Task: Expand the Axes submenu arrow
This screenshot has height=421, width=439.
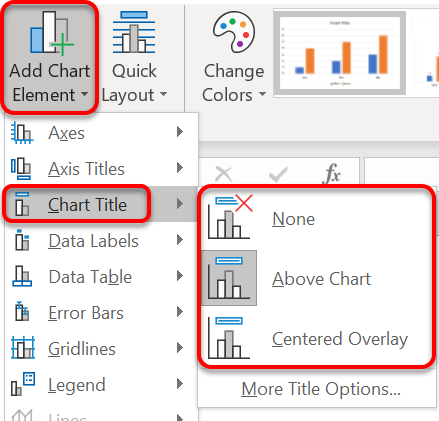Action: tap(180, 132)
